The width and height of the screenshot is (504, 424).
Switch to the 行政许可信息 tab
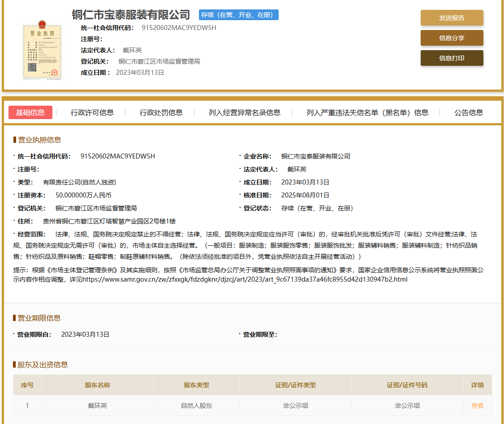92,112
